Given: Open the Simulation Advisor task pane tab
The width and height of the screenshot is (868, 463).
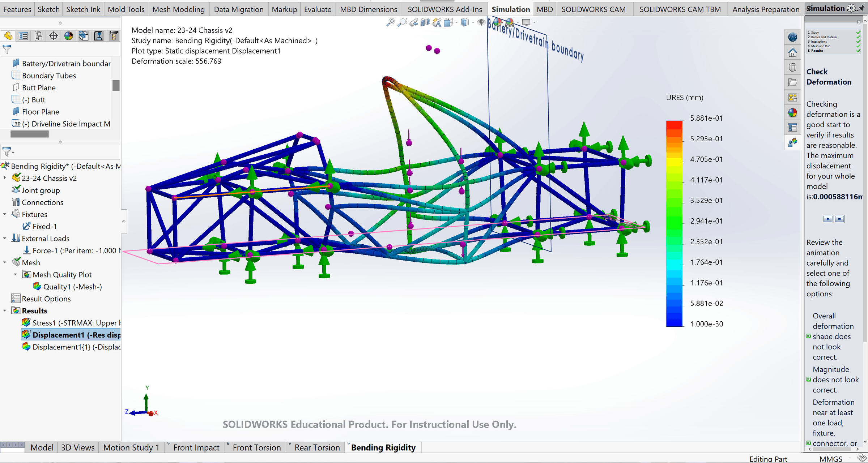Looking at the screenshot, I should click(x=792, y=143).
